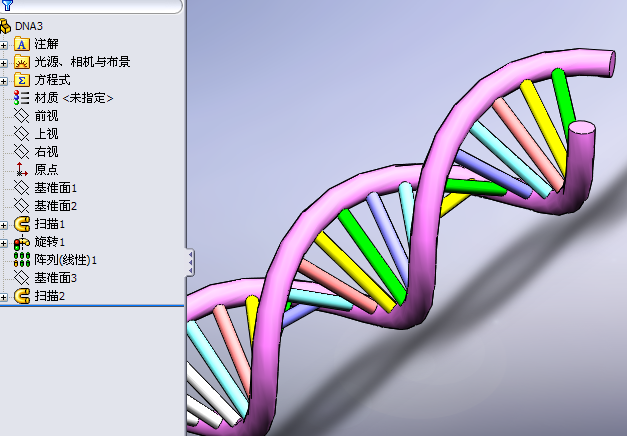
Task: Click the 扫描1 sweep feature icon
Action: (22, 224)
